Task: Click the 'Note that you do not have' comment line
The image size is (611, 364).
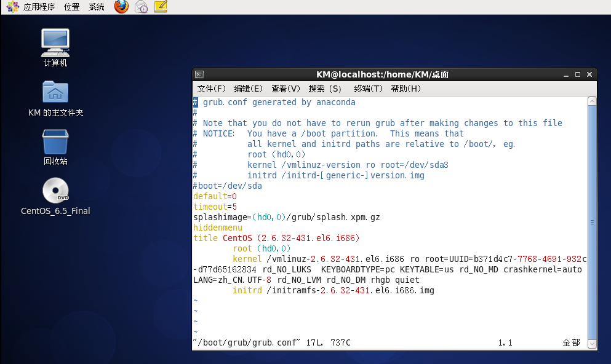Action: pyautogui.click(x=378, y=124)
